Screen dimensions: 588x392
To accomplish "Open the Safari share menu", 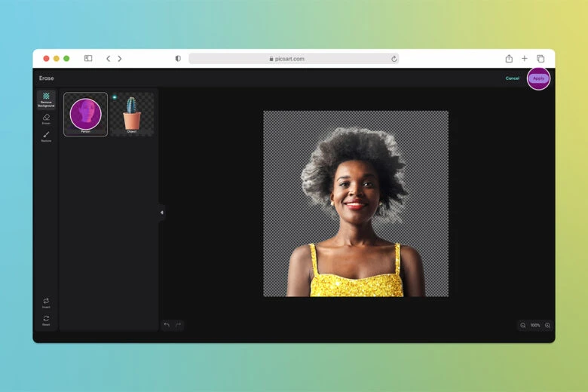I will (509, 58).
